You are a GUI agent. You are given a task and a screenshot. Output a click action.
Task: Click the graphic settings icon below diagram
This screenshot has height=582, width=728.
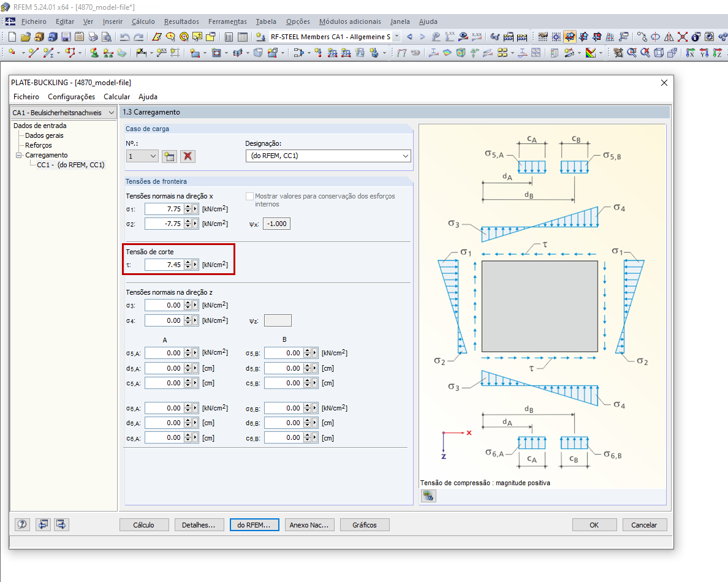[428, 496]
